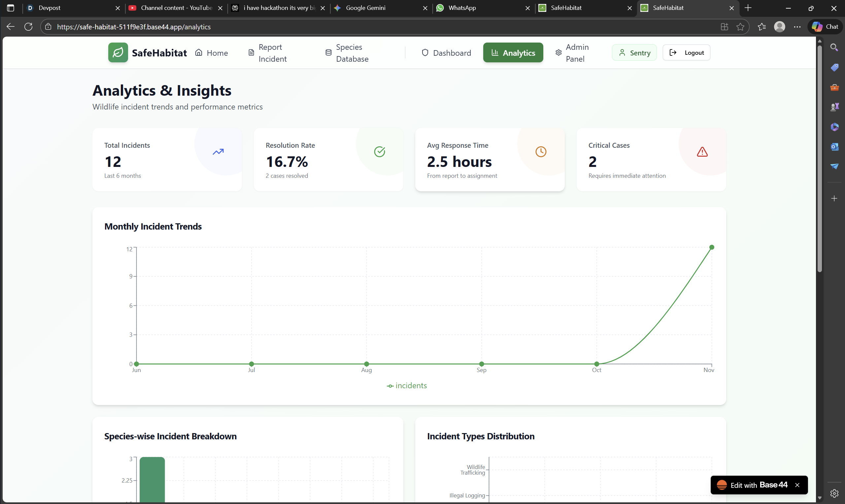
Task: Open the tab actions menu button
Action: [11, 8]
